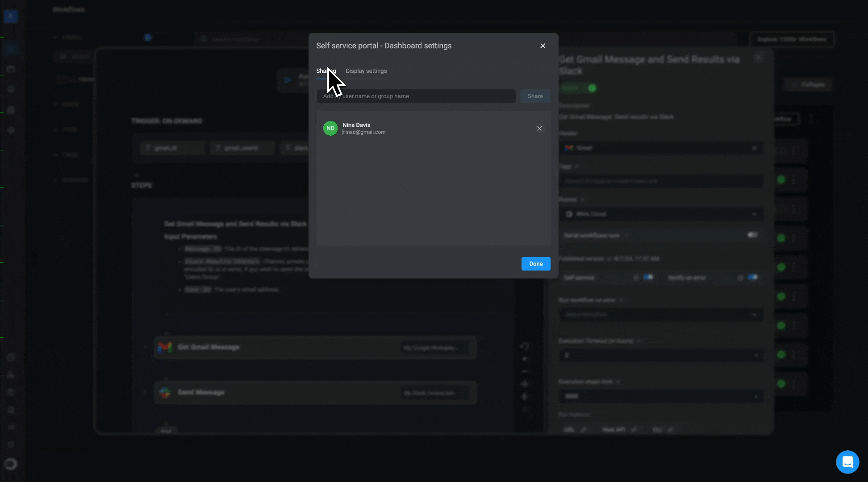The image size is (868, 482).
Task: Click the Done button
Action: point(535,264)
